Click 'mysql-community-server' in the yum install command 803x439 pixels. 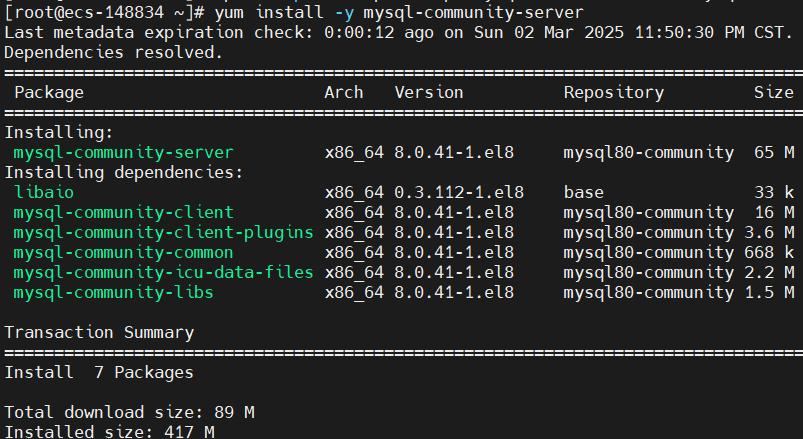pyautogui.click(x=473, y=12)
